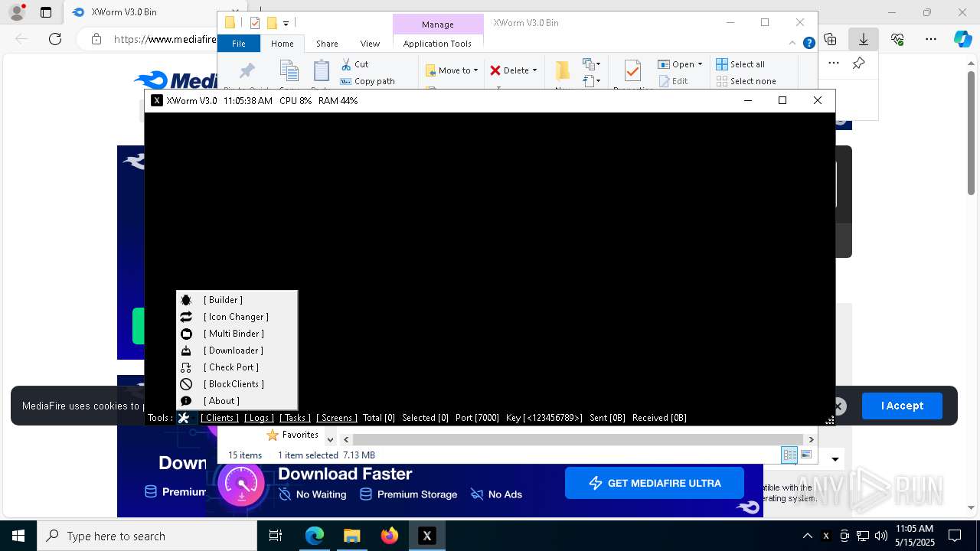
Task: Open the File tab in File Explorer
Action: click(x=239, y=44)
